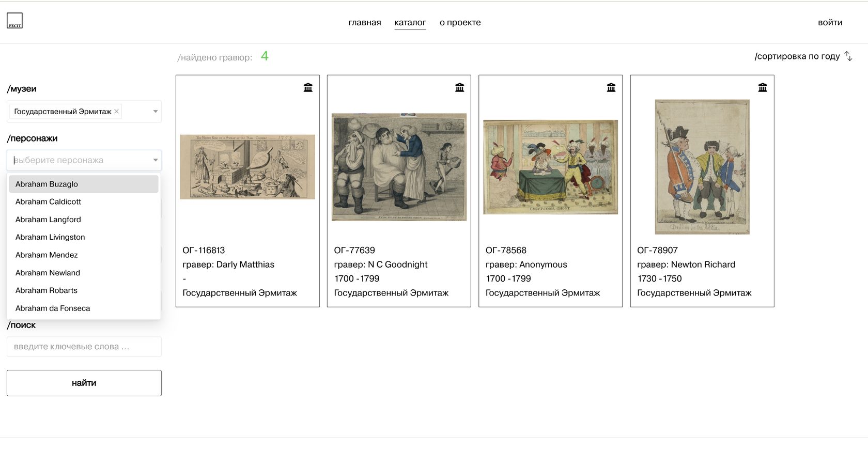Toggle the sort-by-year arrows icon

coord(848,56)
